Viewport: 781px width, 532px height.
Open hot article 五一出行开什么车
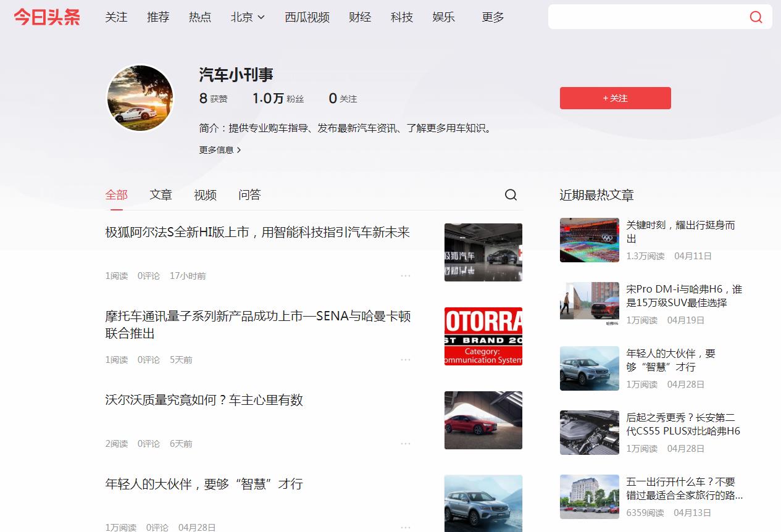point(684,489)
